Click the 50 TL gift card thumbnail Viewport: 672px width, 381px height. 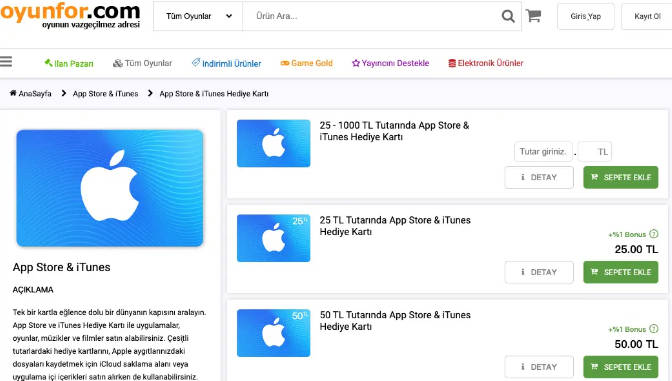click(x=273, y=333)
